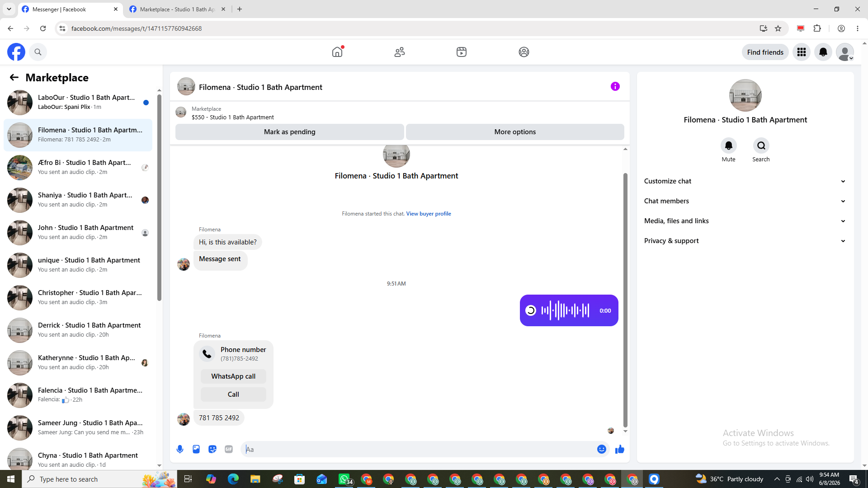The width and height of the screenshot is (868, 488).
Task: Click the Call button
Action: pyautogui.click(x=233, y=394)
